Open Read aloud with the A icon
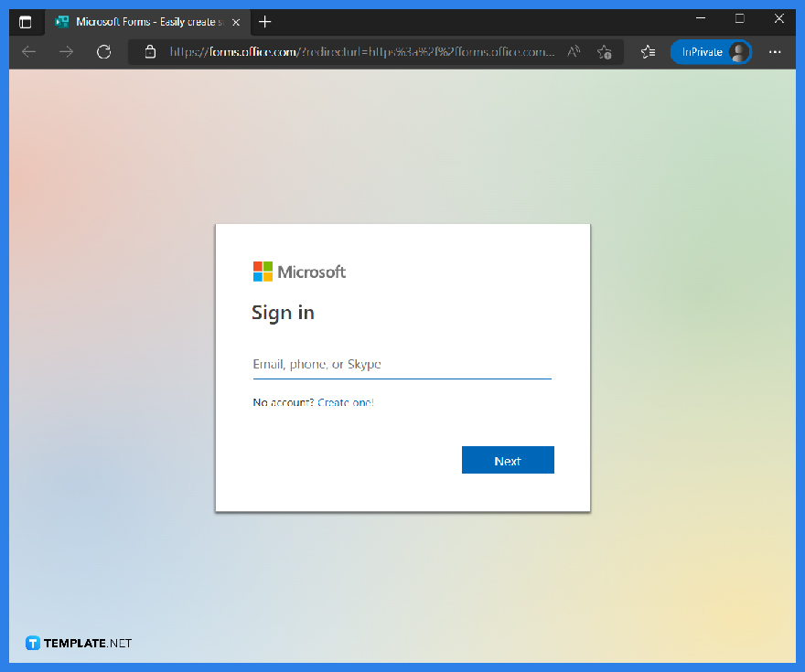The width and height of the screenshot is (805, 672). pyautogui.click(x=573, y=52)
